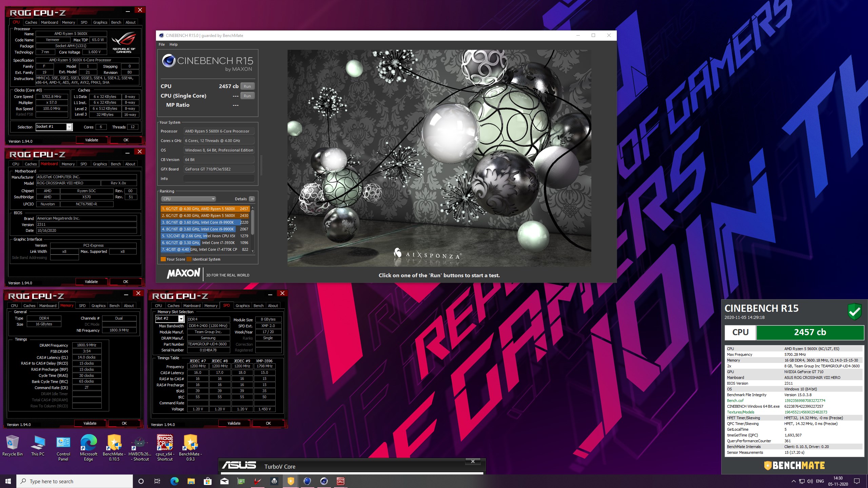The image size is (868, 488).
Task: Run the Cinebench CPU multi-core test
Action: (248, 86)
